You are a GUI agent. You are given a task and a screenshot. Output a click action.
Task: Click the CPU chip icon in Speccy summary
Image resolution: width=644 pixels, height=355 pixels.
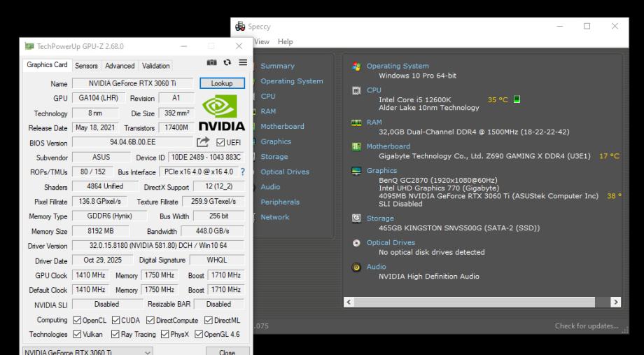point(356,90)
